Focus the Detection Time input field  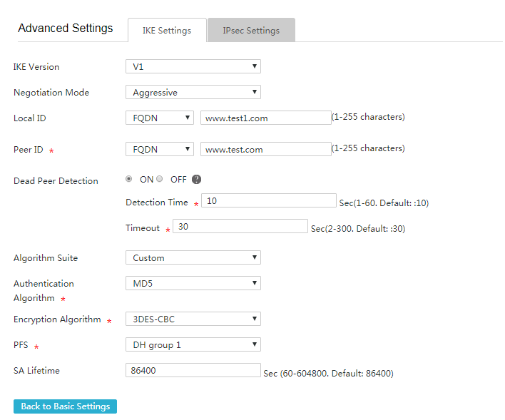coord(269,200)
